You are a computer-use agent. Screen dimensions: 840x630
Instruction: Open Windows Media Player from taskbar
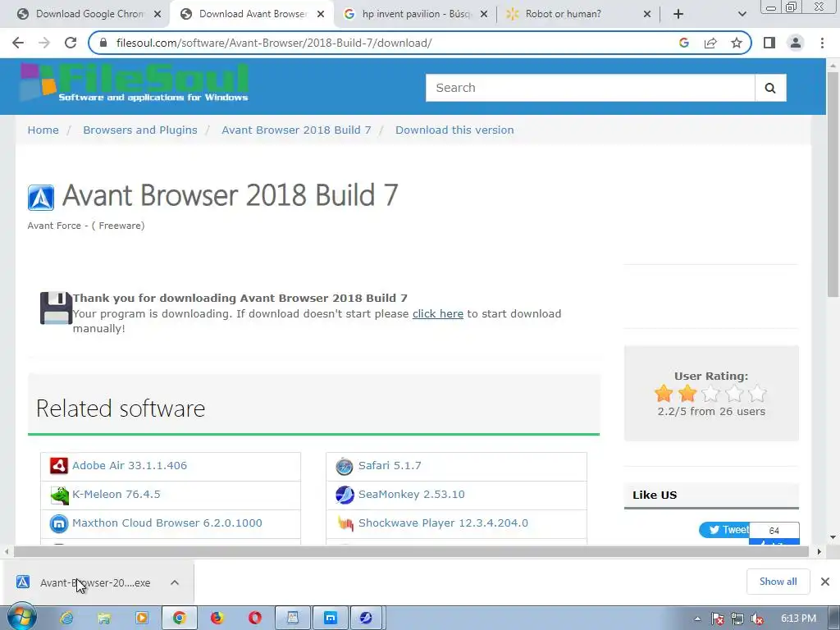point(142,619)
